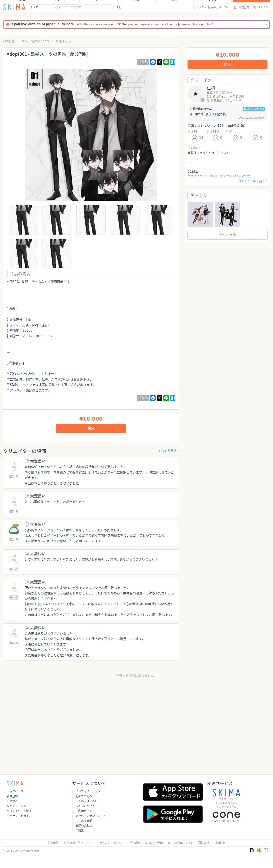The height and width of the screenshot is (868, 273).
Task: Expand overseas banner via right chevron
Action: click(266, 24)
